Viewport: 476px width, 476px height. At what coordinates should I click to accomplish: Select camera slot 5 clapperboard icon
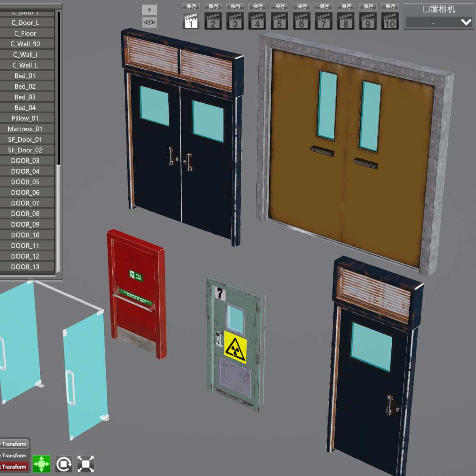click(x=279, y=21)
